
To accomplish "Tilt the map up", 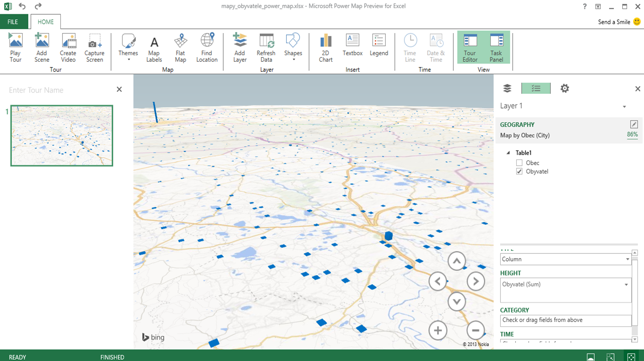I will coord(456,261).
